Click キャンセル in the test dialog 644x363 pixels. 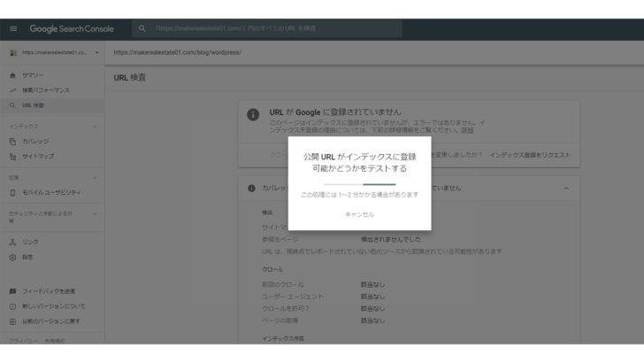(359, 214)
